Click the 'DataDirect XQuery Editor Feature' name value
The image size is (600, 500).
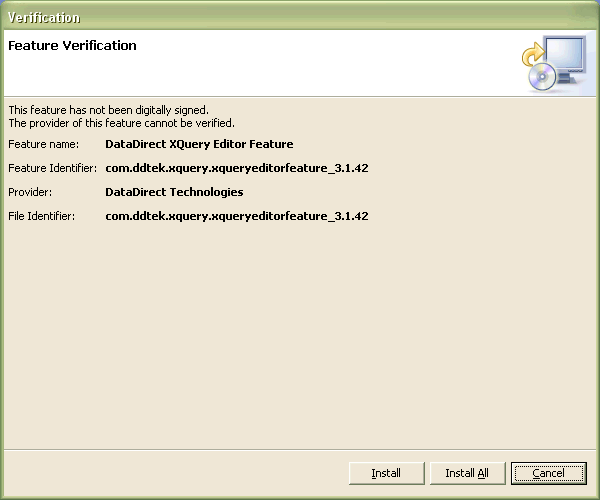tap(199, 144)
